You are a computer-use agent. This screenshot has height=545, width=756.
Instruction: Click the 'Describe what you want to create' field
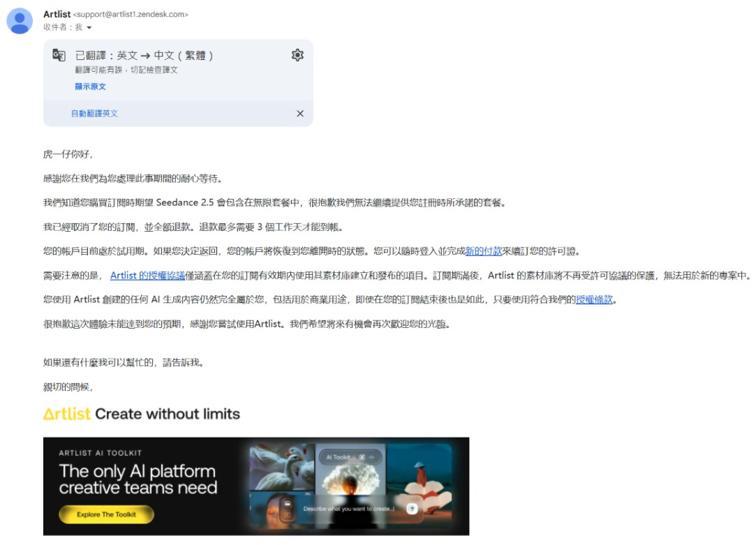(349, 509)
